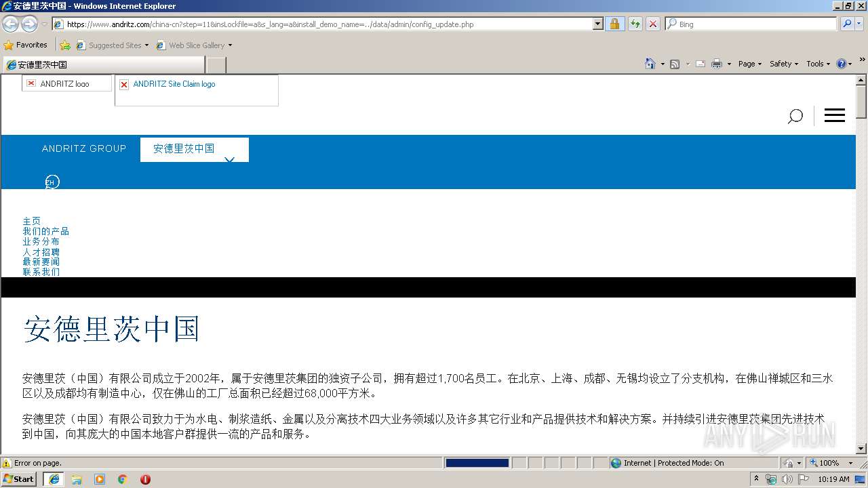The height and width of the screenshot is (488, 868).
Task: Go forward with the Forward arrow button
Action: [x=29, y=24]
